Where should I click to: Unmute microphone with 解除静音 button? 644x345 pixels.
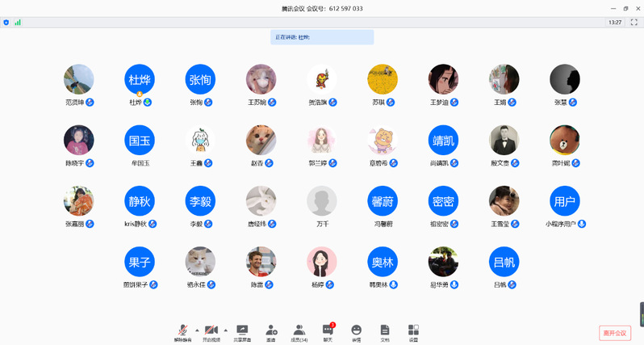183,330
